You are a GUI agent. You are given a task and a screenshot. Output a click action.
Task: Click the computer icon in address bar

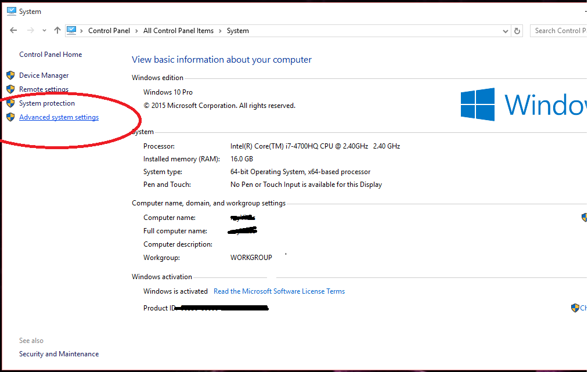click(71, 30)
